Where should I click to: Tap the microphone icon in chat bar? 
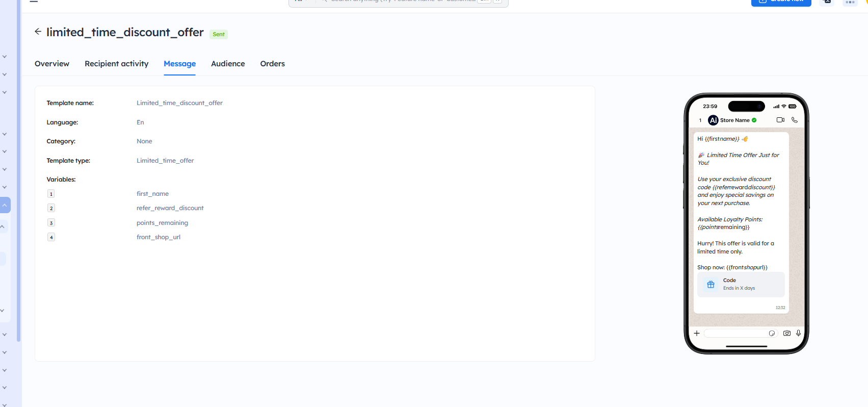(x=798, y=334)
